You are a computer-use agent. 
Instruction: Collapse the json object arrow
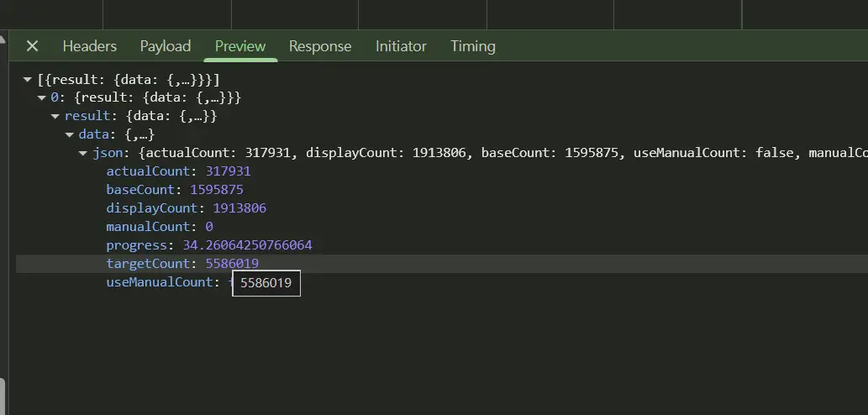coord(83,153)
